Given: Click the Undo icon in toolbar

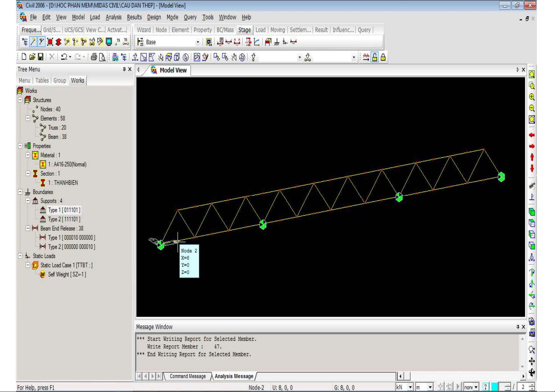Looking at the screenshot, I should pos(64,57).
